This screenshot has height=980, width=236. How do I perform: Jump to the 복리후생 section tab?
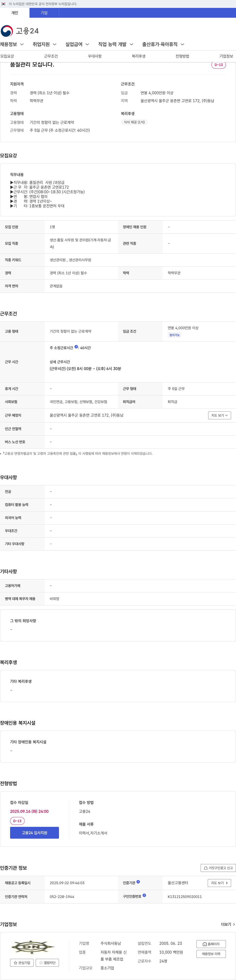point(139,56)
